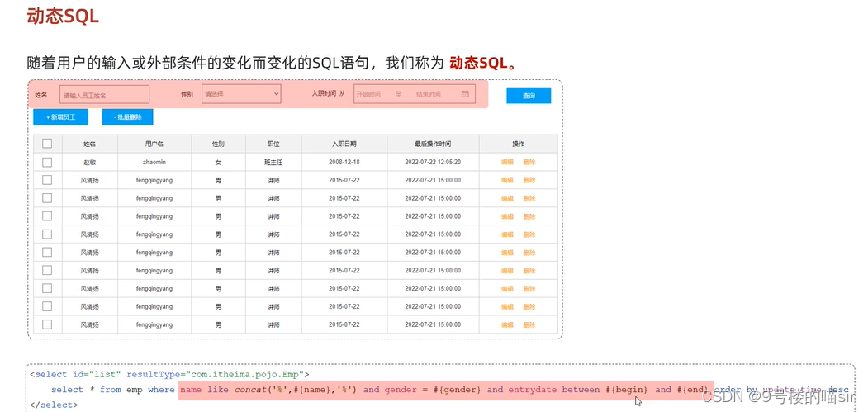The image size is (868, 412).
Task: Click the 职位 column header
Action: click(273, 144)
